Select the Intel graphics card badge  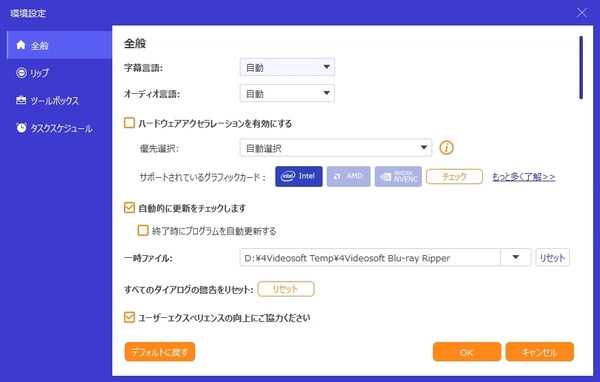[299, 176]
